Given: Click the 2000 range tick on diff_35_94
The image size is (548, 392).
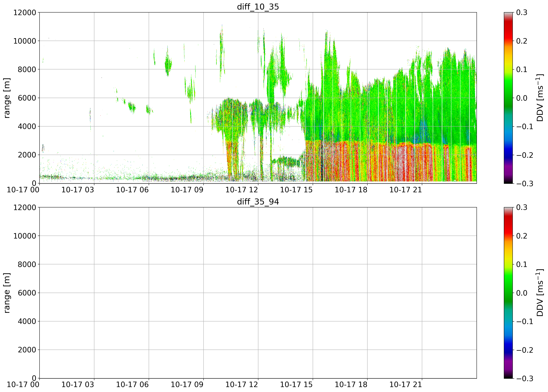Looking at the screenshot, I should point(27,350).
